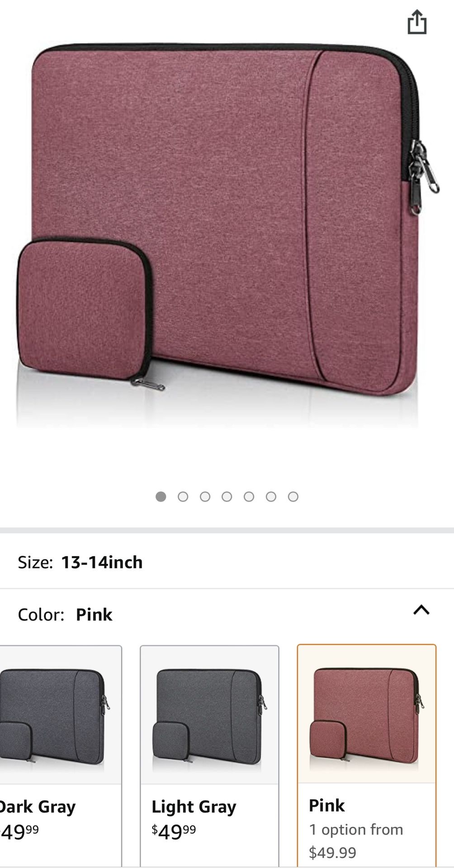The image size is (454, 868).
Task: Go to the second image dot
Action: point(183,497)
